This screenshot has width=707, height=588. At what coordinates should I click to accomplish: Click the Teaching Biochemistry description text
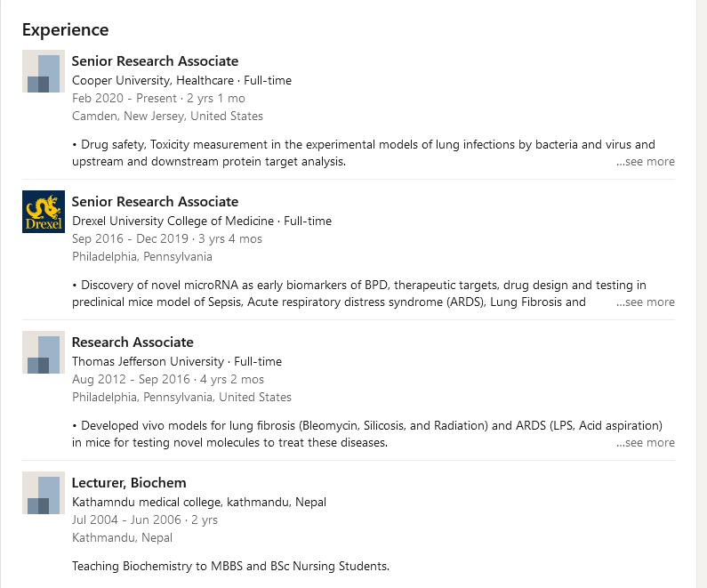[x=230, y=566]
